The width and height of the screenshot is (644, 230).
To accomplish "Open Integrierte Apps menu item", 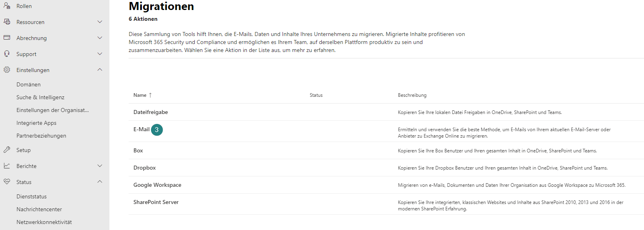I will 36,123.
